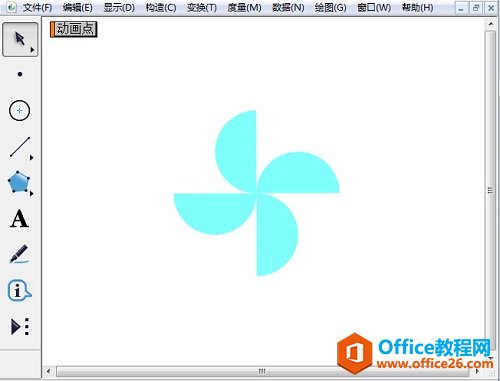Minimize the document window

pos(461,8)
